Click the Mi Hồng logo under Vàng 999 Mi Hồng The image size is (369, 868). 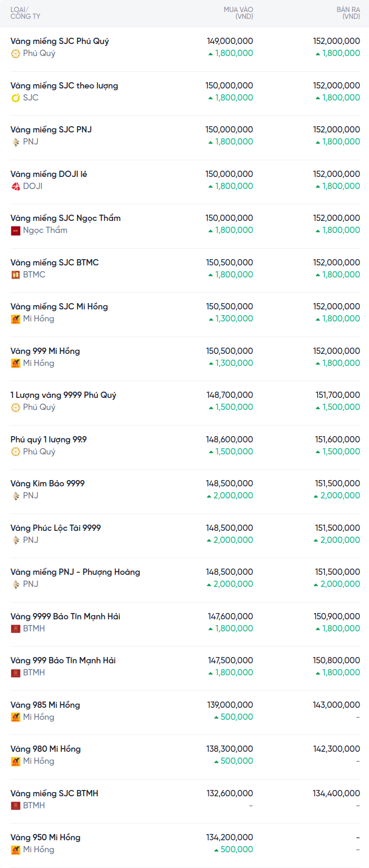[x=16, y=363]
